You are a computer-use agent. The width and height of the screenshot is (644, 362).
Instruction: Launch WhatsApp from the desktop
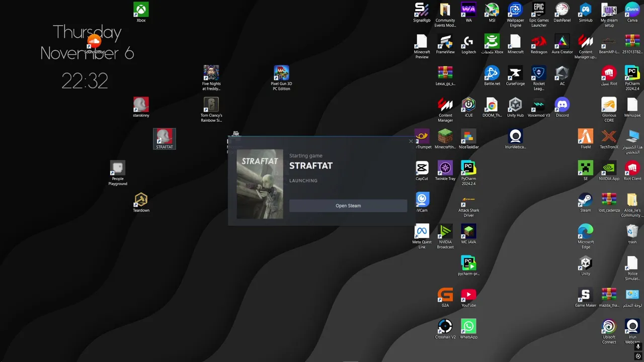pos(468,329)
